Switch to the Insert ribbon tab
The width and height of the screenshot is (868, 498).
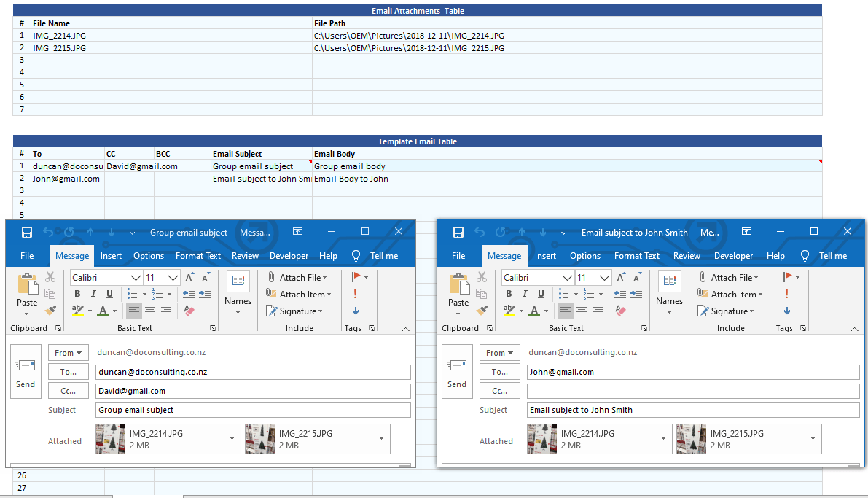pyautogui.click(x=110, y=256)
